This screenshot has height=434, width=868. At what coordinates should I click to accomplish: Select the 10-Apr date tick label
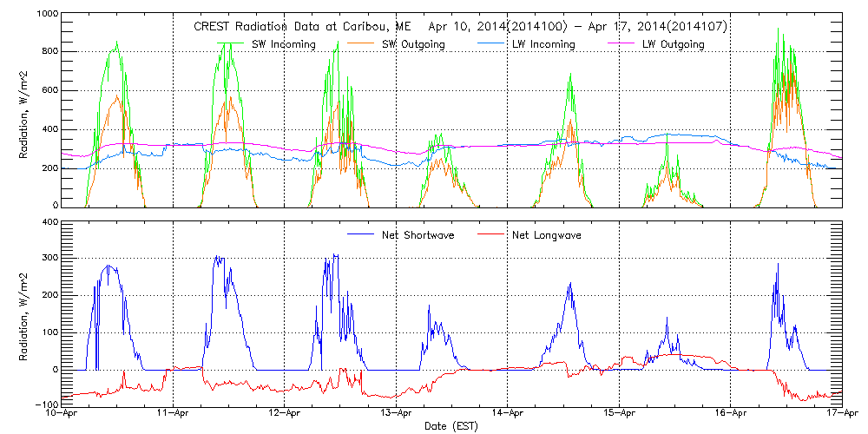coord(62,415)
